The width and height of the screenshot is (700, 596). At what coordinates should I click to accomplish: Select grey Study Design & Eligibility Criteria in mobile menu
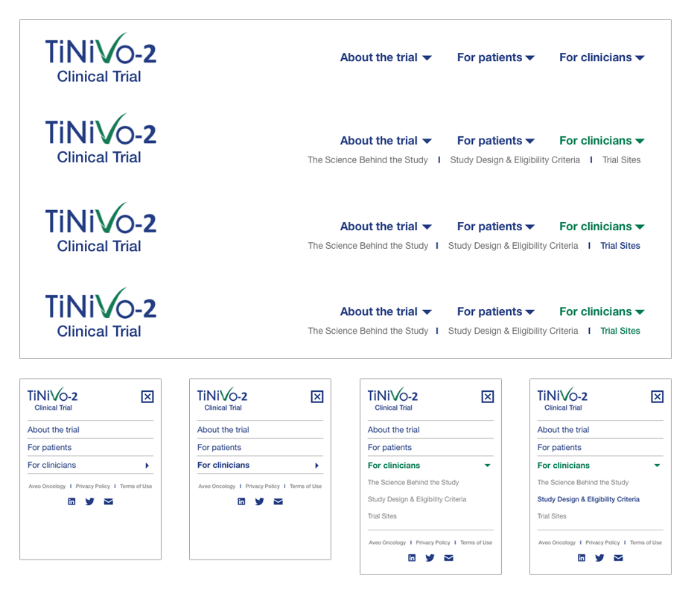point(417,499)
